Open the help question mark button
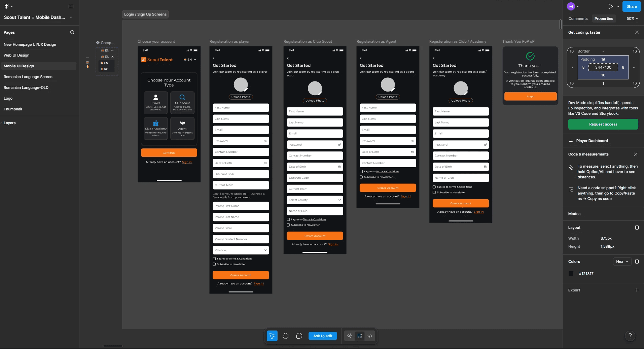Screen dimensions: 644x349 click(x=630, y=336)
